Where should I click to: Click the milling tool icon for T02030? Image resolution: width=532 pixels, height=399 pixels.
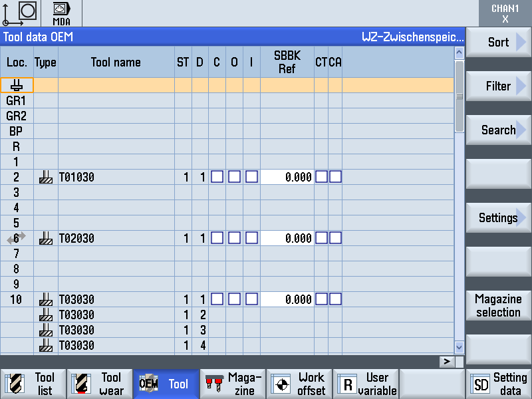tap(45, 238)
